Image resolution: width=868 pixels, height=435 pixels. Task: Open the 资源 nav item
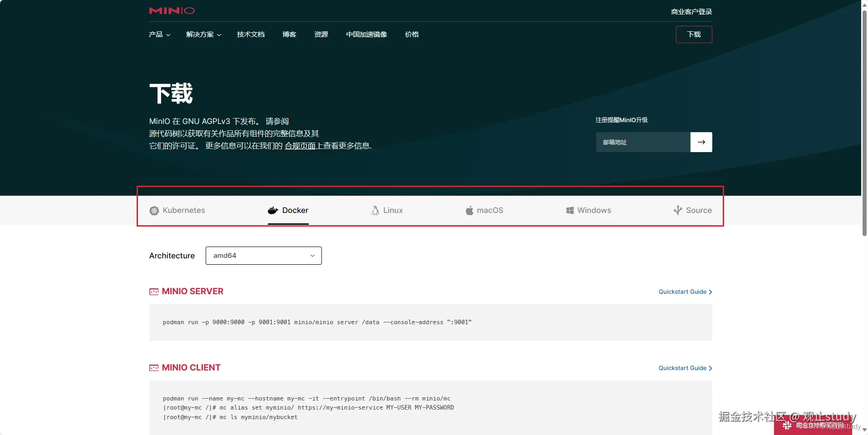pos(321,35)
